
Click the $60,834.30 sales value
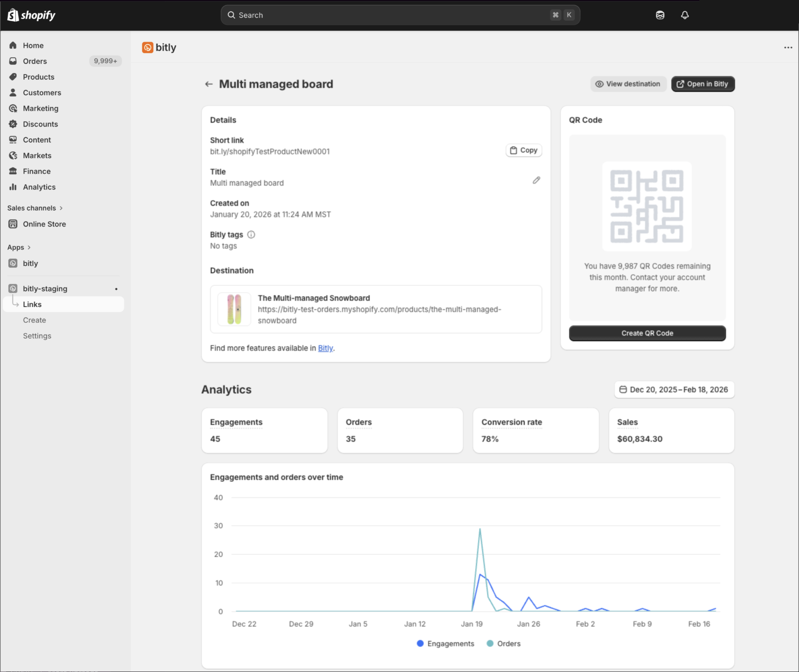pyautogui.click(x=640, y=439)
